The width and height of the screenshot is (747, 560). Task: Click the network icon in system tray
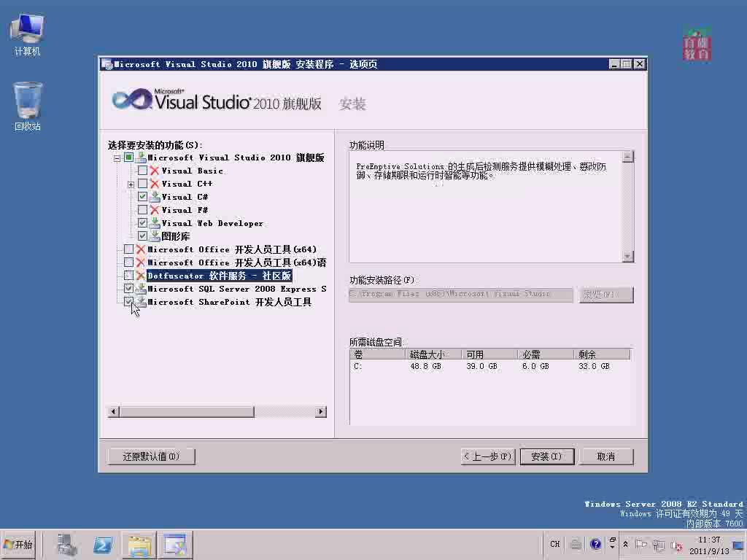coord(659,544)
